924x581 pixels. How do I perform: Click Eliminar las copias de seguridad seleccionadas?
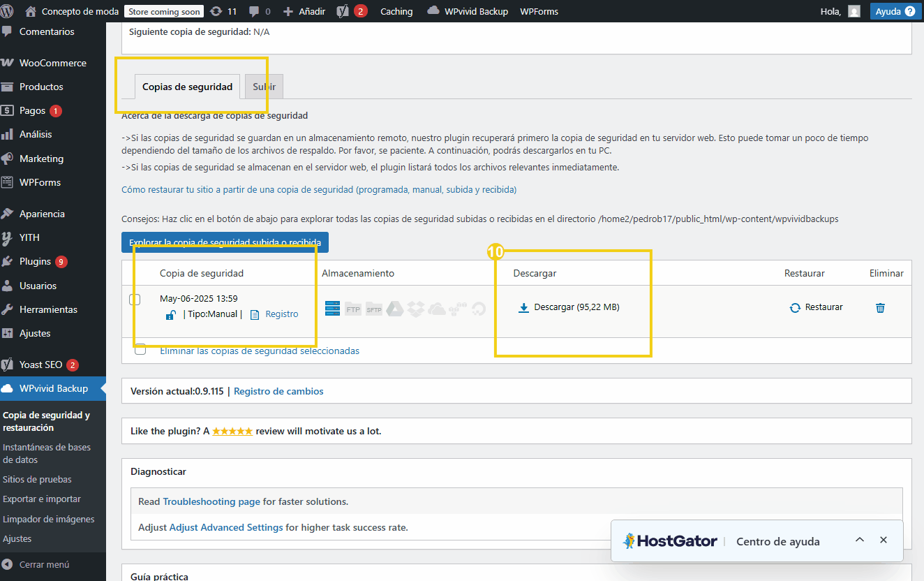pyautogui.click(x=260, y=351)
